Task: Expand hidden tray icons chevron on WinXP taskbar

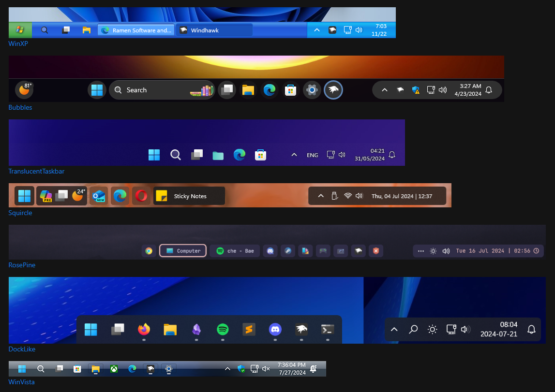Action: [x=317, y=29]
